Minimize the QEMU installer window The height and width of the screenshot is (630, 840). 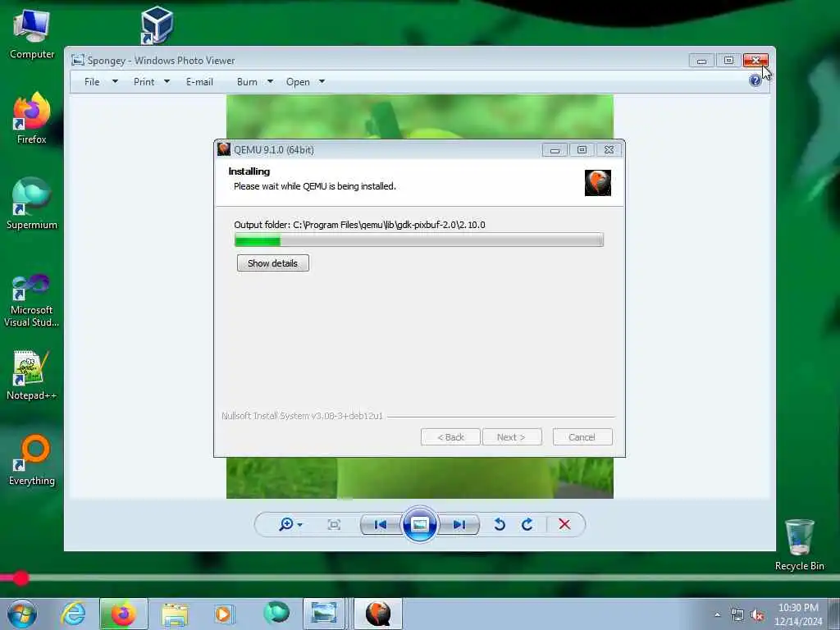click(x=555, y=150)
